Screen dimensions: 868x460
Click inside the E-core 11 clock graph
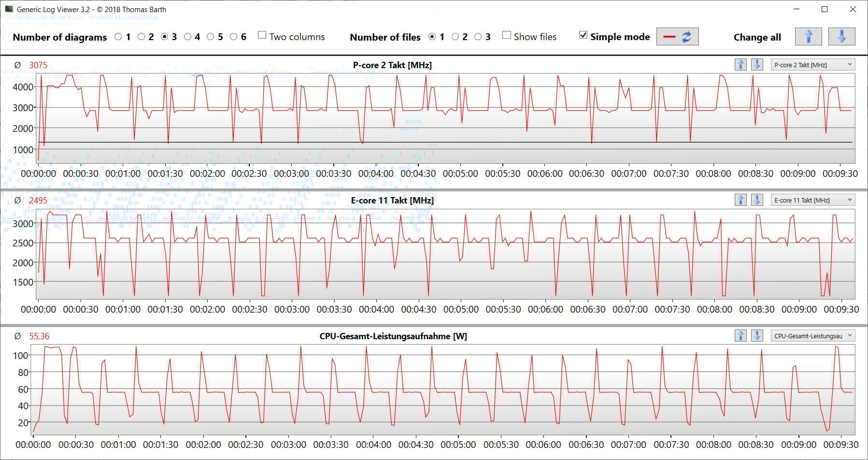click(x=445, y=254)
